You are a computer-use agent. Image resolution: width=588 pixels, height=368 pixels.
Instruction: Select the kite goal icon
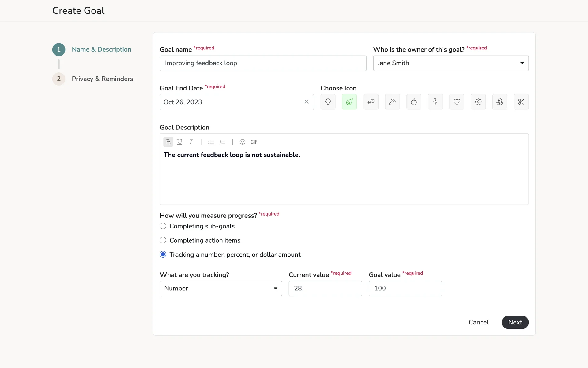point(371,102)
